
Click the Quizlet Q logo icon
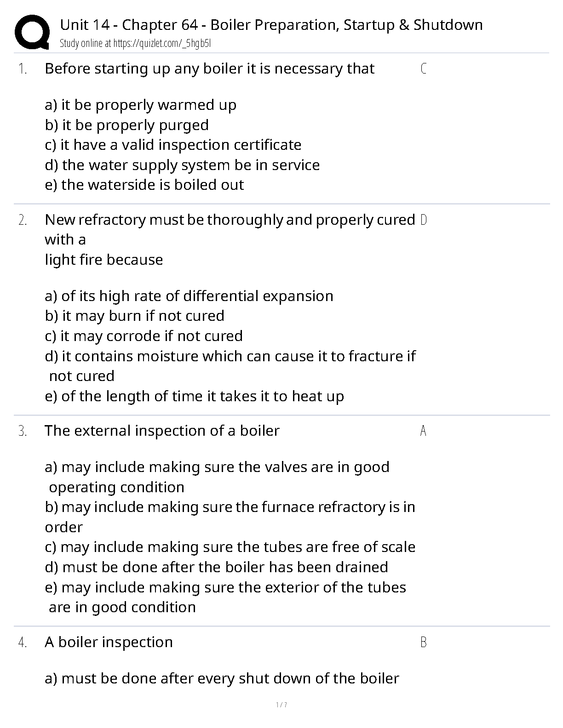(32, 32)
